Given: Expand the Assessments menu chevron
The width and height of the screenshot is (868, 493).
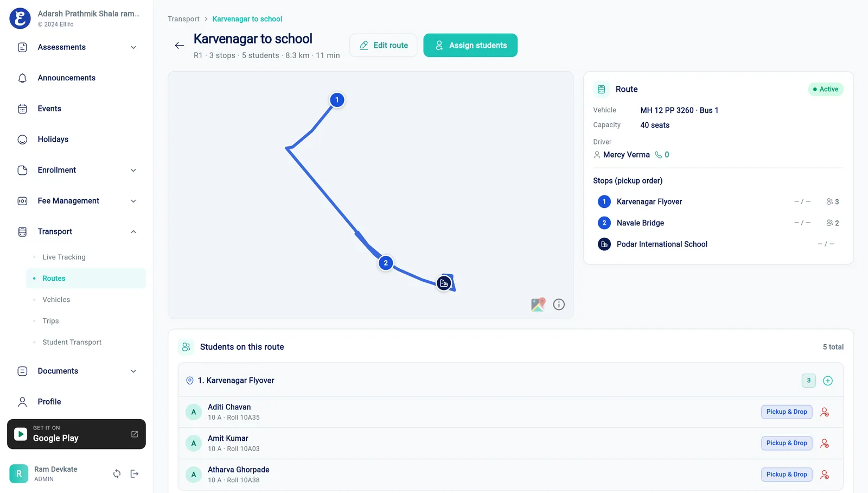Looking at the screenshot, I should pos(133,47).
